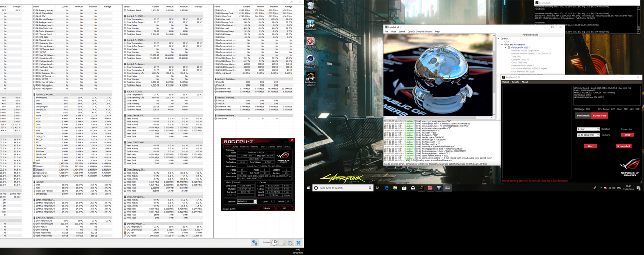Open the CPU-Z Selection socket dropdown

pyautogui.click(x=247, y=201)
